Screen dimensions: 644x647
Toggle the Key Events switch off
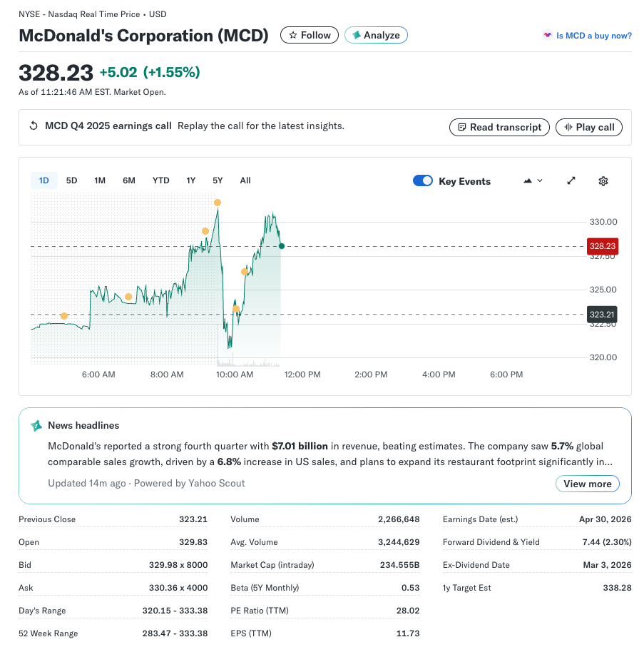click(423, 181)
